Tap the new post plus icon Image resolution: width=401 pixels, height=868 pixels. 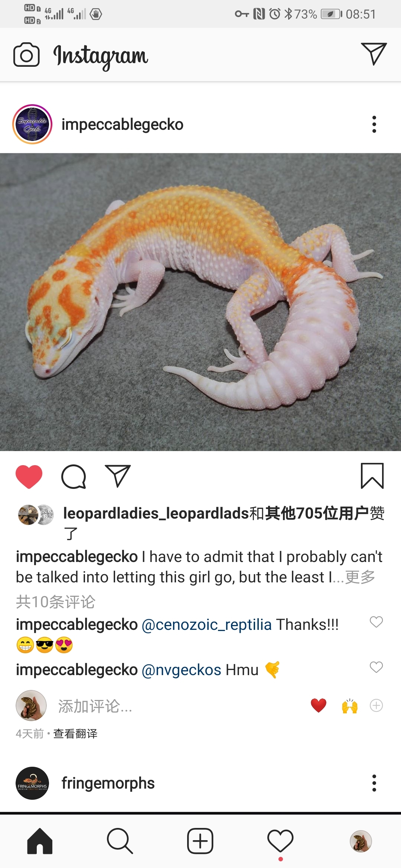pos(200,841)
